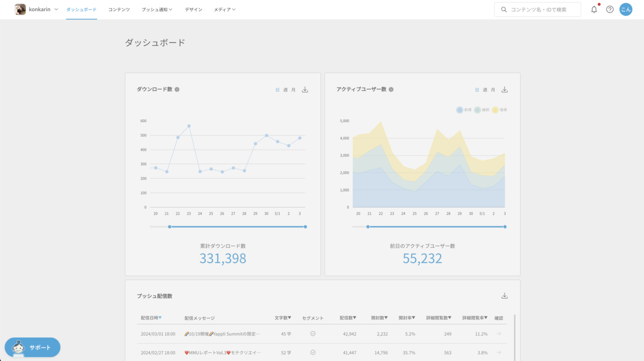Viewport: 644px width, 361px height.
Task: Switch アクティブユーザー数 chart to 週 view
Action: (485, 90)
